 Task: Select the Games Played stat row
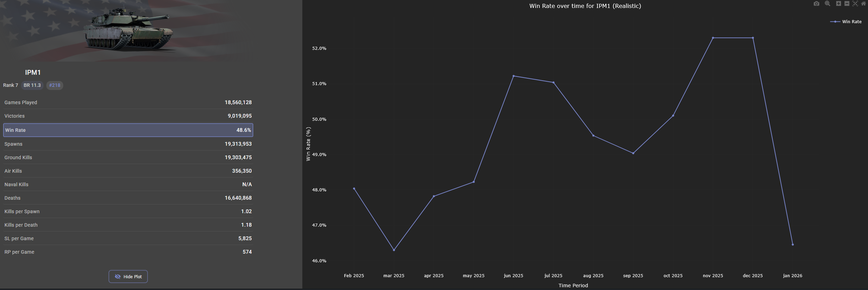(128, 102)
